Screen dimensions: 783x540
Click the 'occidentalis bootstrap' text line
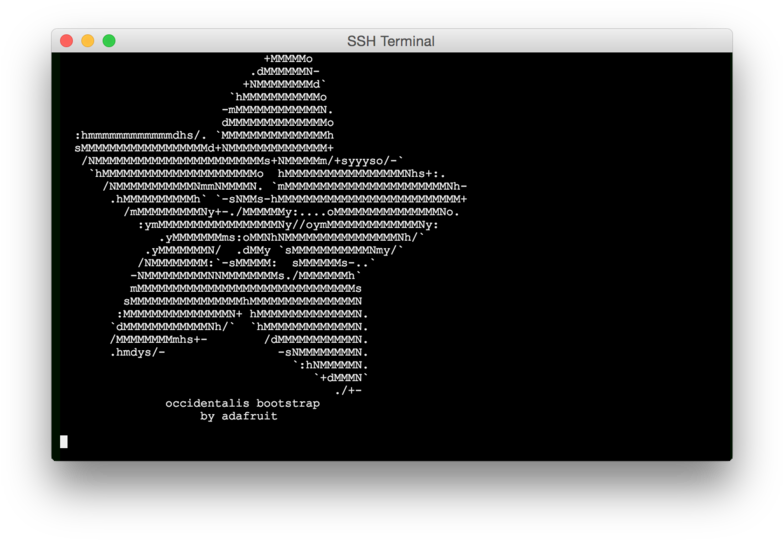pyautogui.click(x=243, y=403)
